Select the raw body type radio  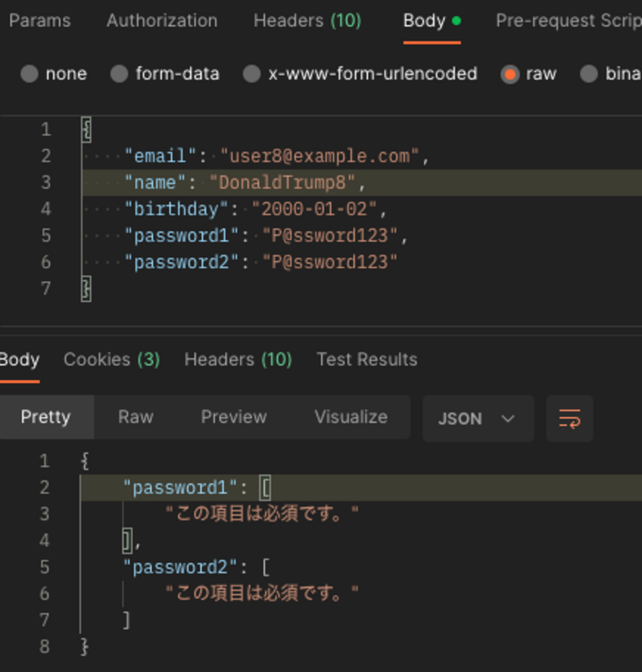coord(510,74)
